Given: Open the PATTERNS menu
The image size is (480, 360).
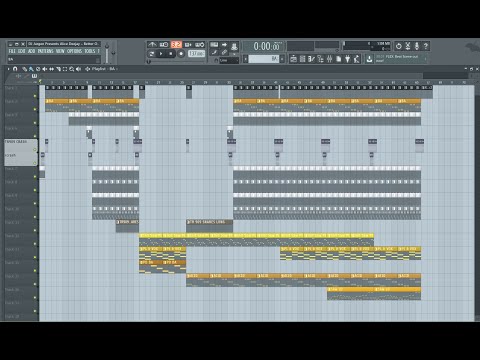Looking at the screenshot, I should pos(46,51).
